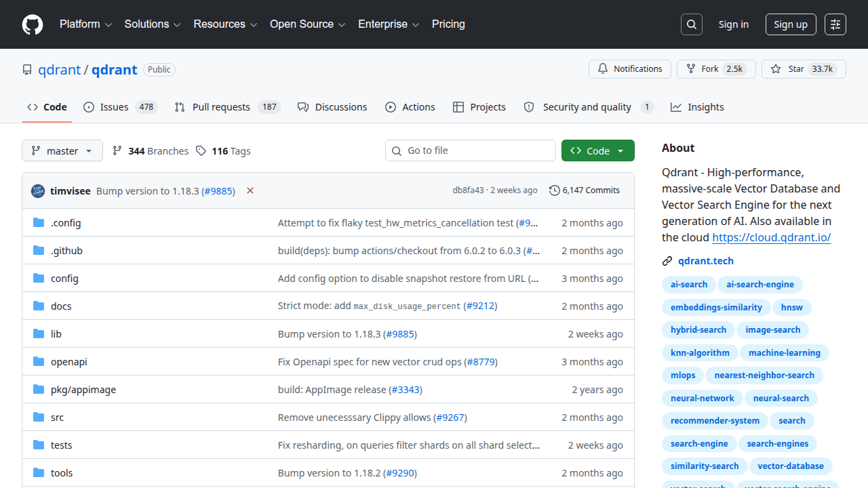Click the search magnifier icon in header
Screen dimensions: 868x488
tap(692, 24)
